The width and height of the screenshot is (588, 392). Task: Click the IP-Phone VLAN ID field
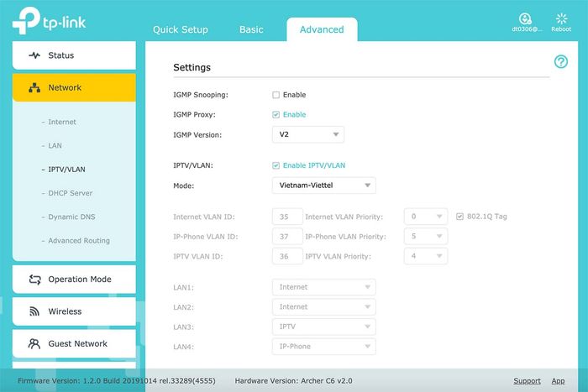pos(287,237)
